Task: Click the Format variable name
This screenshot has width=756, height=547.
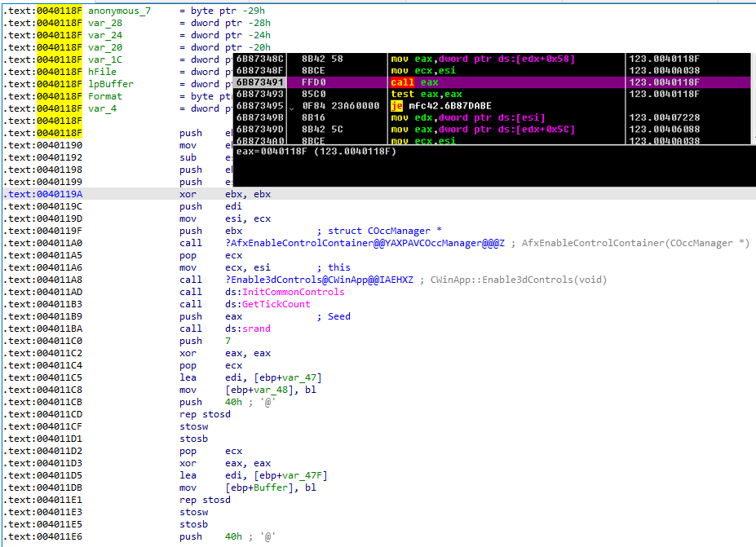Action: click(x=104, y=96)
